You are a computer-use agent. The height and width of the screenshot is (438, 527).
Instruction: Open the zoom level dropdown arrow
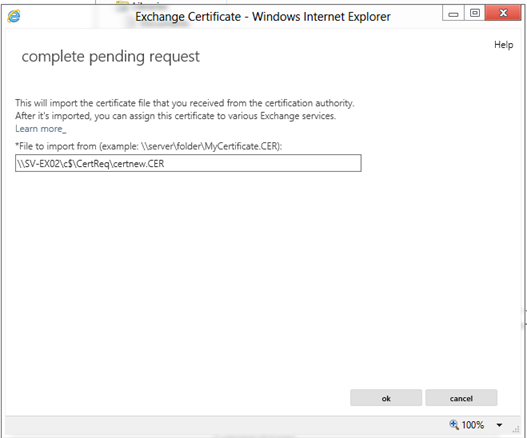click(x=499, y=425)
